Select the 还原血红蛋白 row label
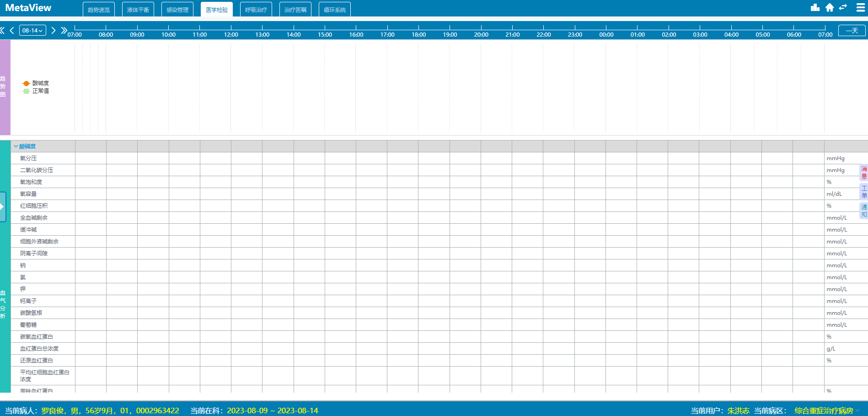Viewport: 868px width, 416px height. [37, 361]
